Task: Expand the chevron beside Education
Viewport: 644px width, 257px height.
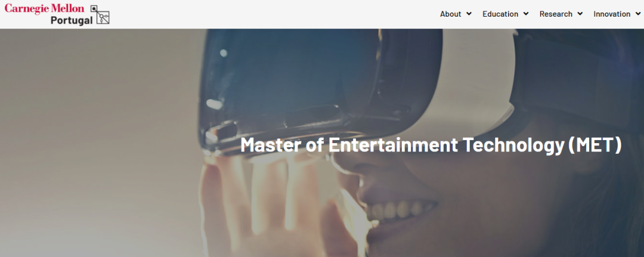Action: click(x=526, y=14)
